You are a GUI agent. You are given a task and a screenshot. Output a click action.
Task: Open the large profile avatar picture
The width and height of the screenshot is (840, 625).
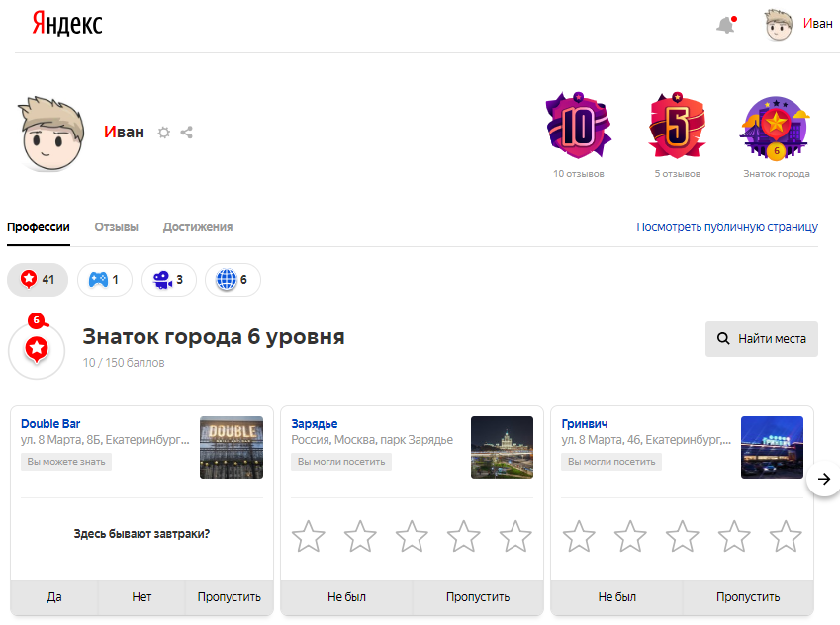point(52,134)
